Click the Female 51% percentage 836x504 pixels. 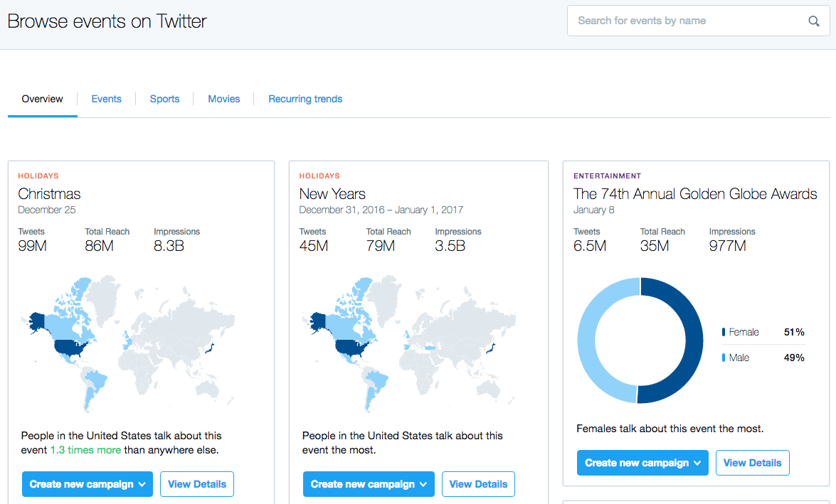794,333
